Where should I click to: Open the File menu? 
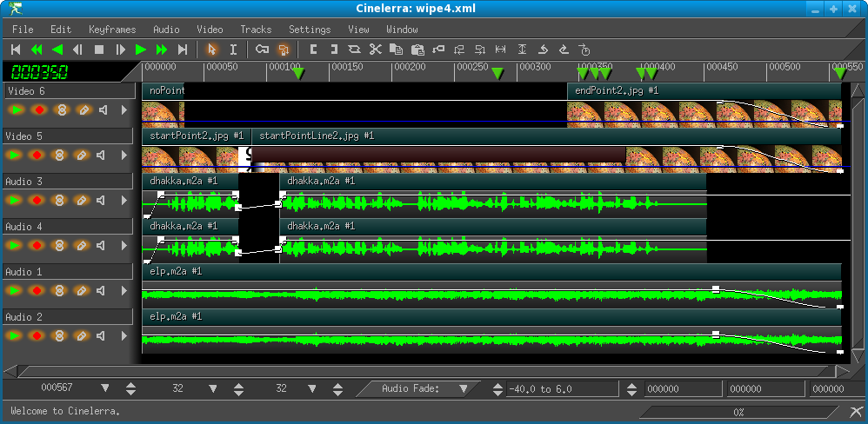pyautogui.click(x=23, y=30)
